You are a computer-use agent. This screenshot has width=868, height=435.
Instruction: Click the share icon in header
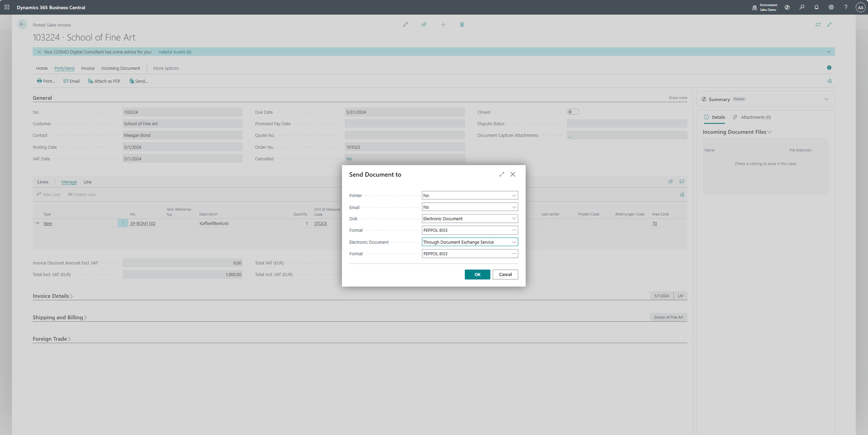pos(424,25)
